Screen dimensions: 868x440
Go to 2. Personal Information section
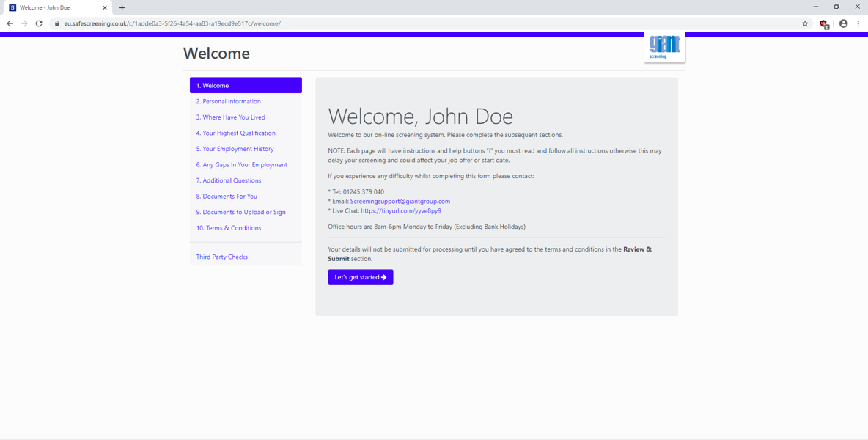click(x=228, y=101)
